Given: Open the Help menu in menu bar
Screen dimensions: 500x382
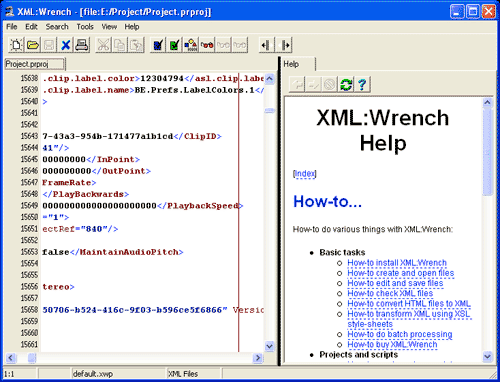Looking at the screenshot, I should tap(132, 27).
